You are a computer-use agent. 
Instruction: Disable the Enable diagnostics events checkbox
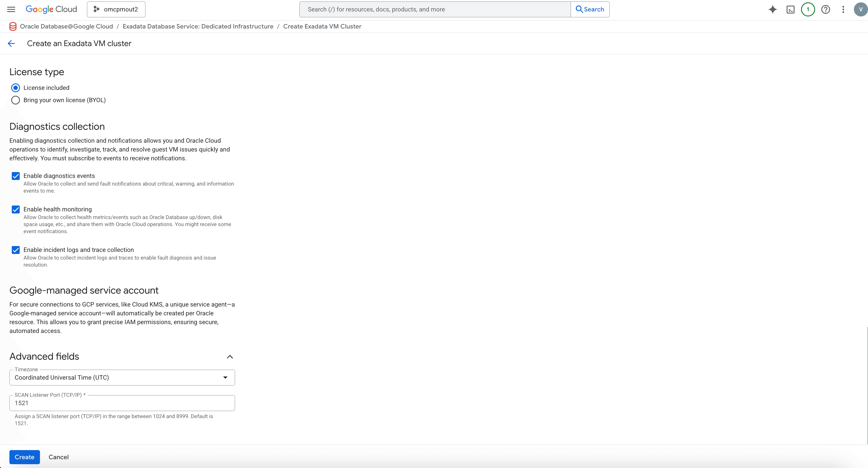16,176
